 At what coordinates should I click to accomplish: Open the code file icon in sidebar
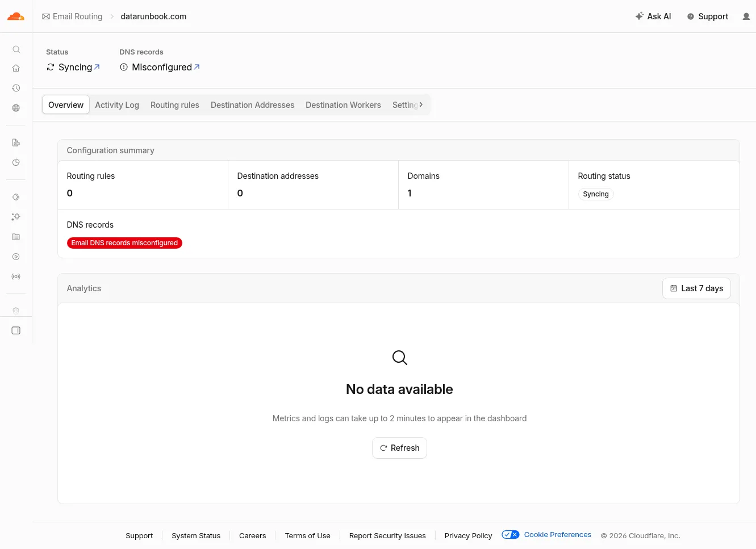pos(16,143)
